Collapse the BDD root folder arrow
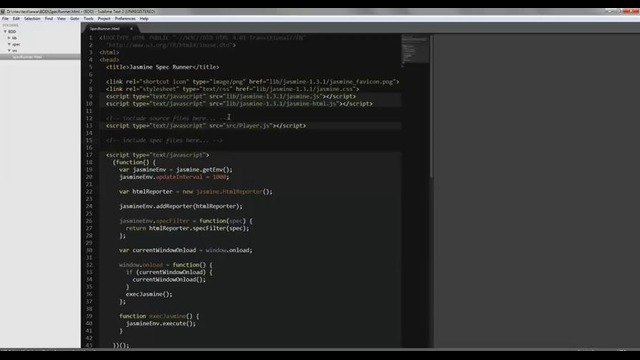Image resolution: width=640 pixels, height=360 pixels. (x=5, y=31)
